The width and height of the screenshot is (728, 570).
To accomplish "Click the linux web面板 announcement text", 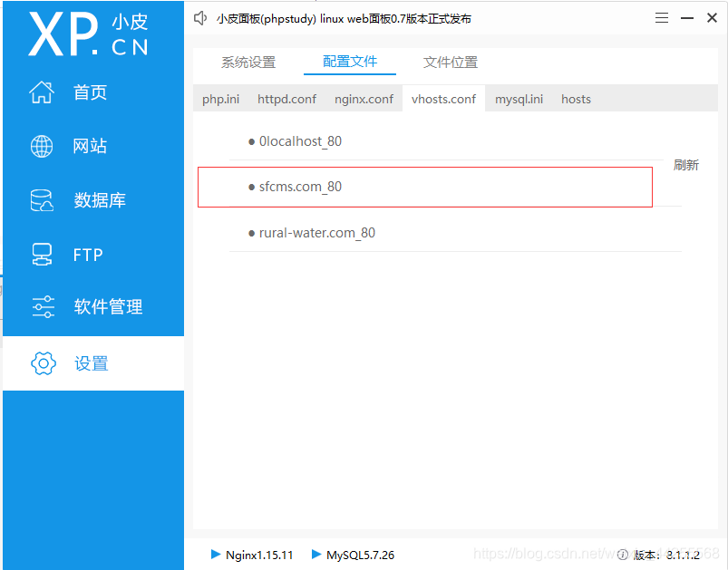I will pos(344,19).
